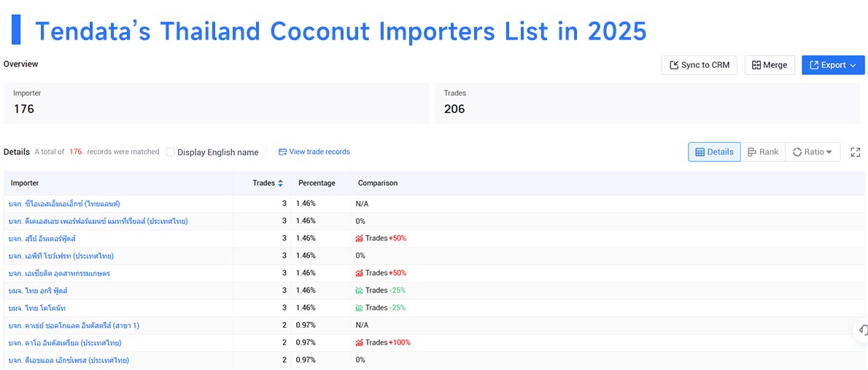Click the Sync to CRM button
868x370 pixels.
[700, 65]
